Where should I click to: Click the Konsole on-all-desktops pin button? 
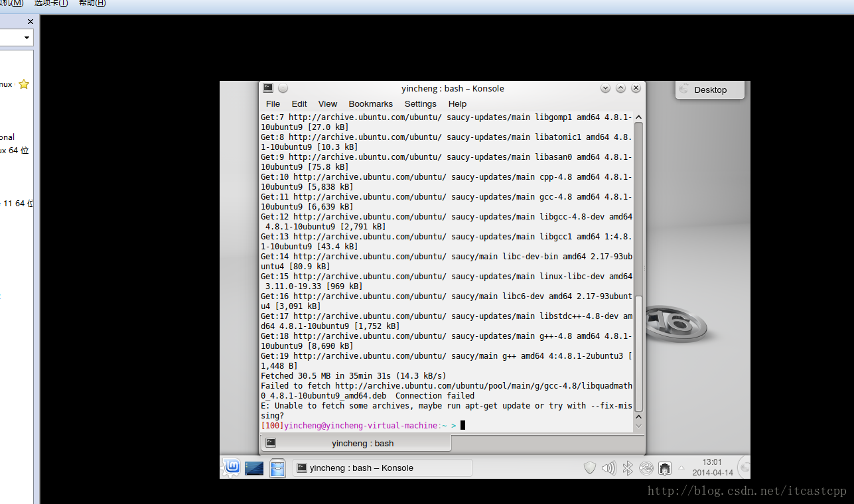coord(283,88)
